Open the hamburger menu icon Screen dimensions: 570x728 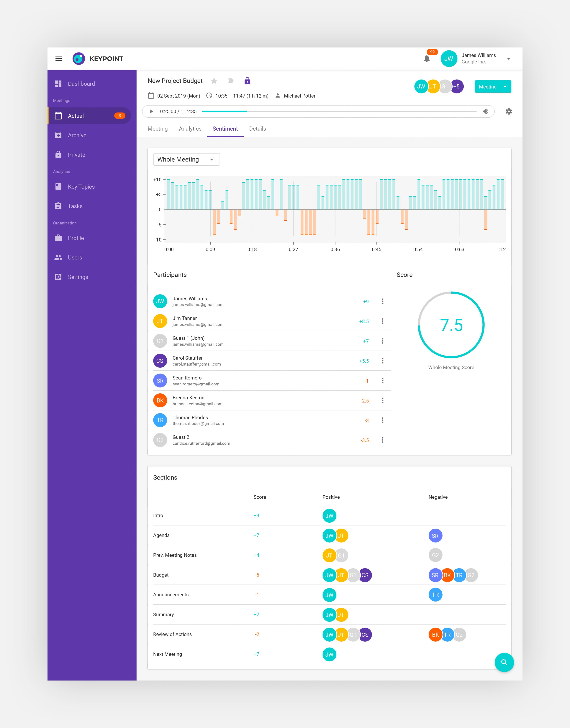click(58, 59)
